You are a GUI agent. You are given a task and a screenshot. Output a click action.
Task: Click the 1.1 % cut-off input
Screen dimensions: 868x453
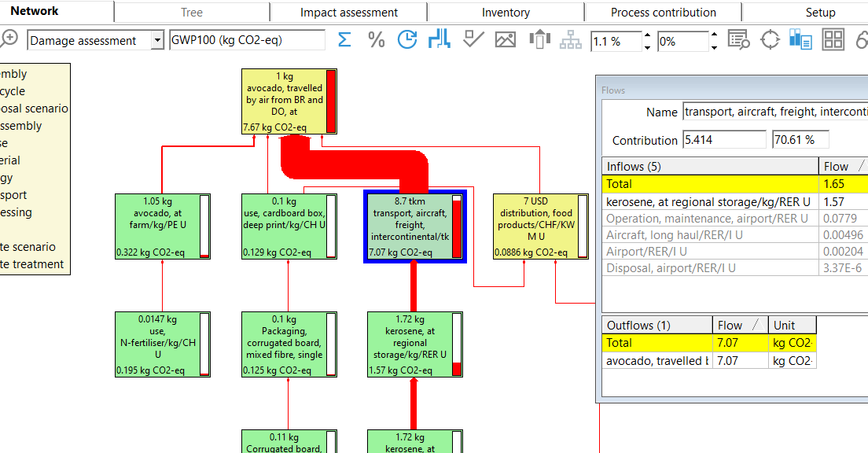coord(616,42)
